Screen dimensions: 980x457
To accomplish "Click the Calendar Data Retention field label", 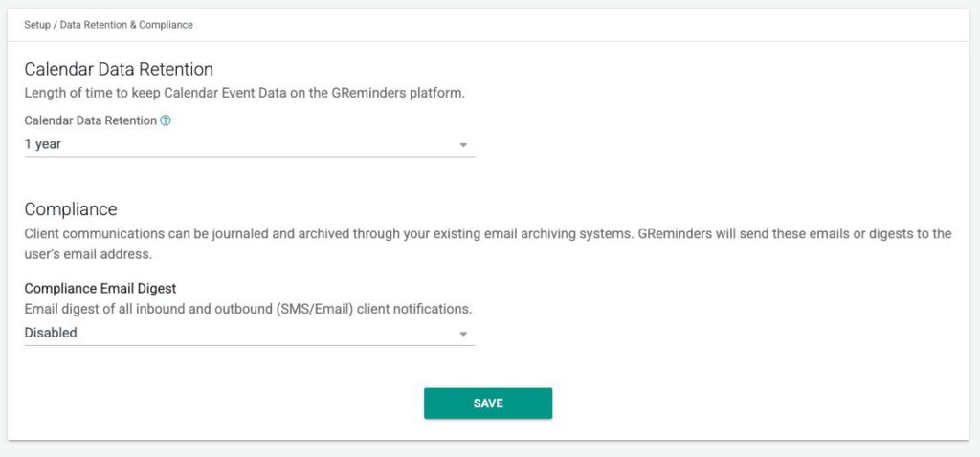I will [90, 121].
